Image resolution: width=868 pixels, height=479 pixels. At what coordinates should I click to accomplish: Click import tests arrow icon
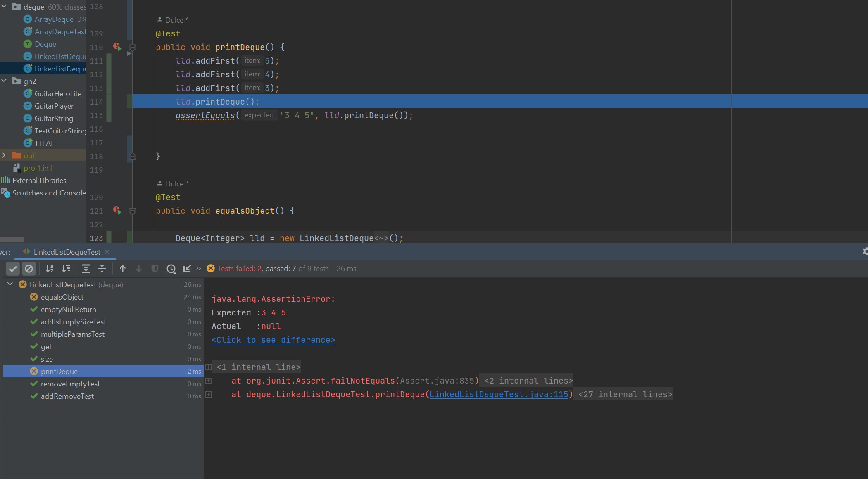[187, 269]
